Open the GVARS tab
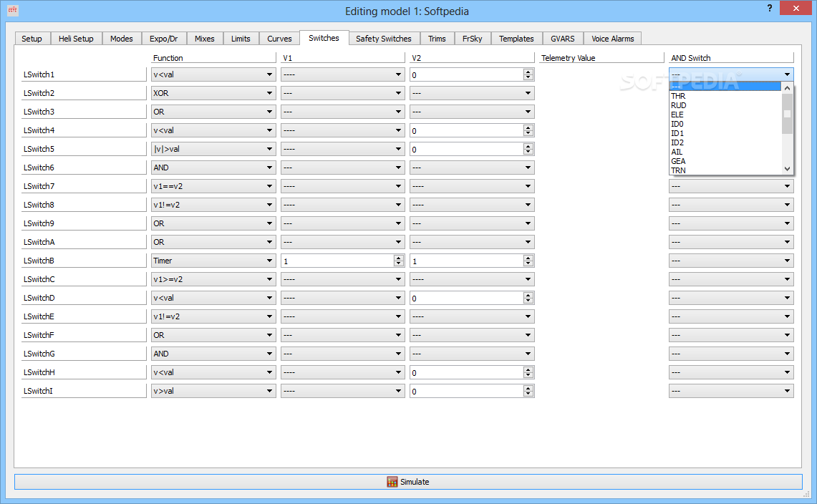This screenshot has width=817, height=504. pos(563,39)
